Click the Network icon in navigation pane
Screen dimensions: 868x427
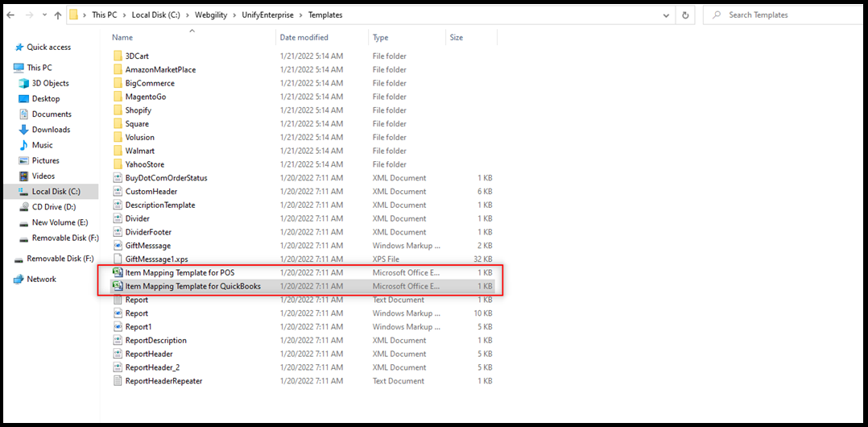tap(19, 279)
